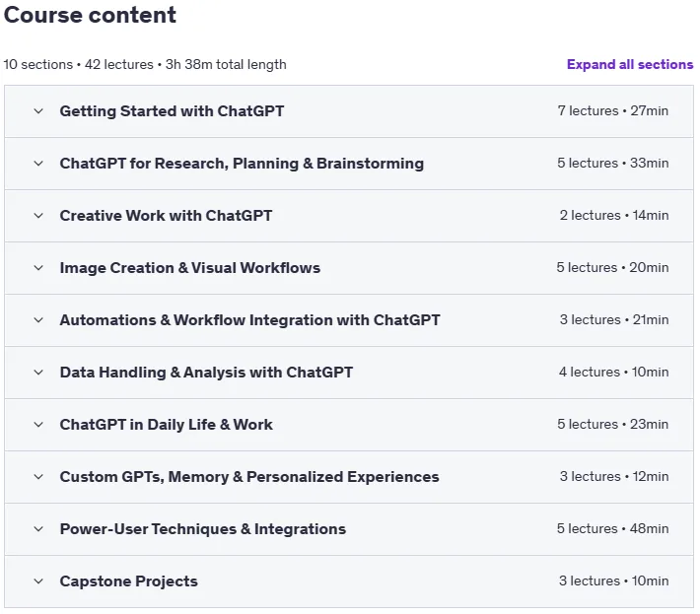The image size is (700, 614).
Task: Click the 5 lectures • 48min label
Action: (x=612, y=529)
